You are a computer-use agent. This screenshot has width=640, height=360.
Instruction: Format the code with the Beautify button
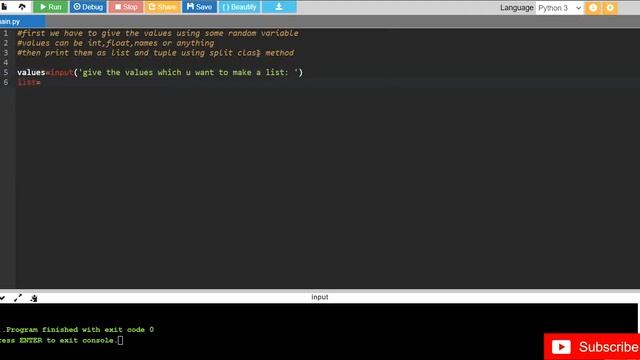click(x=239, y=7)
